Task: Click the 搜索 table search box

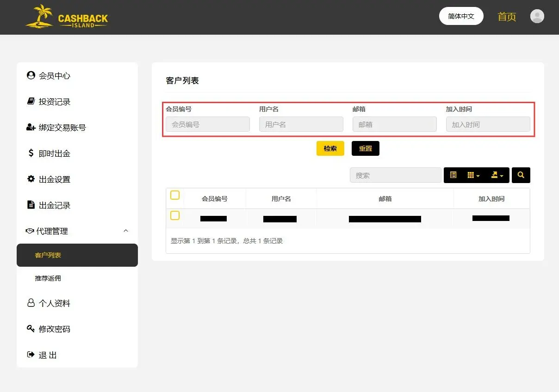Action: 396,175
